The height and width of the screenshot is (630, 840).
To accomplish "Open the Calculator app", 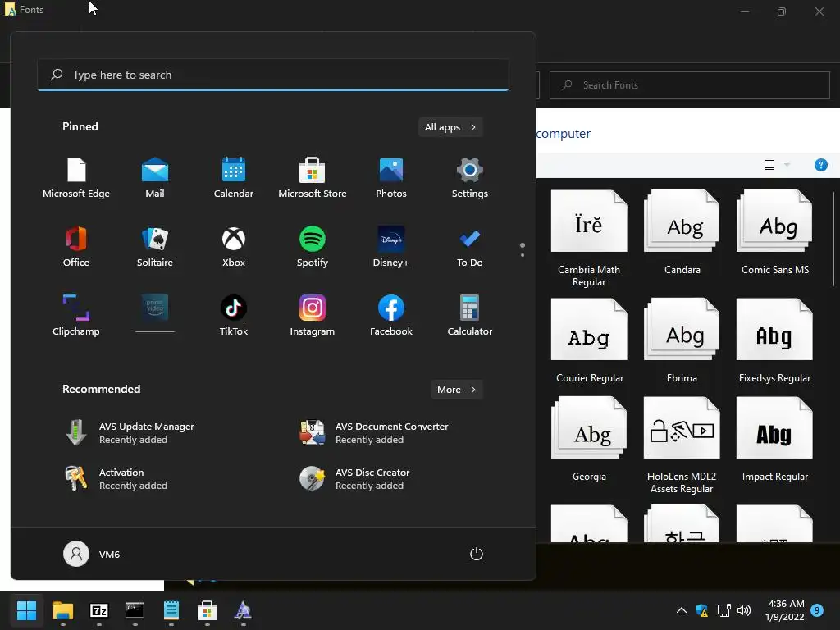I will [x=470, y=315].
